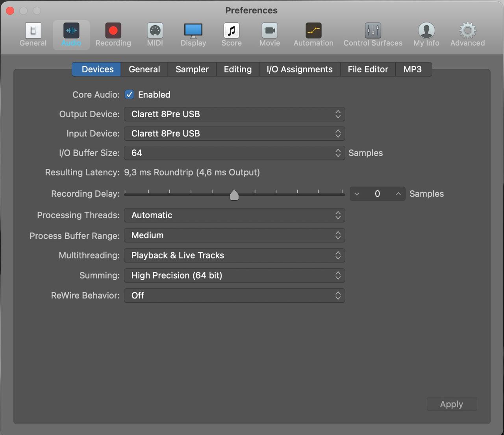Close the Preferences window
504x435 pixels.
(x=10, y=11)
